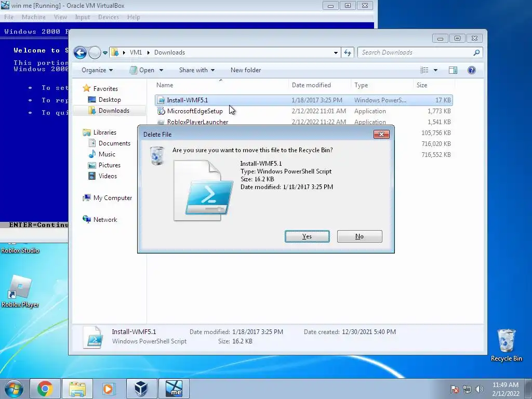Expand the address bar history dropdown
The image size is (532, 399).
pos(336,52)
